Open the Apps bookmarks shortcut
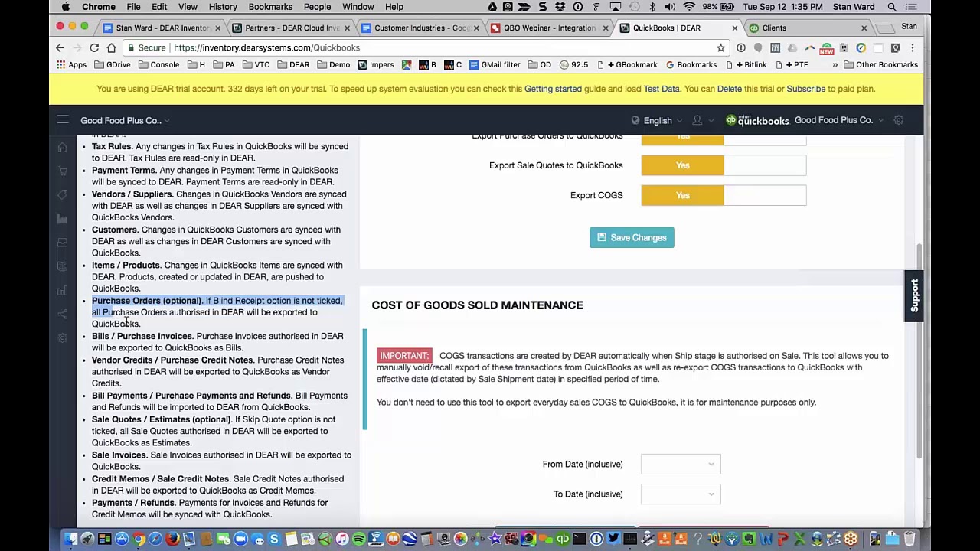Image resolution: width=980 pixels, height=551 pixels. [x=71, y=65]
